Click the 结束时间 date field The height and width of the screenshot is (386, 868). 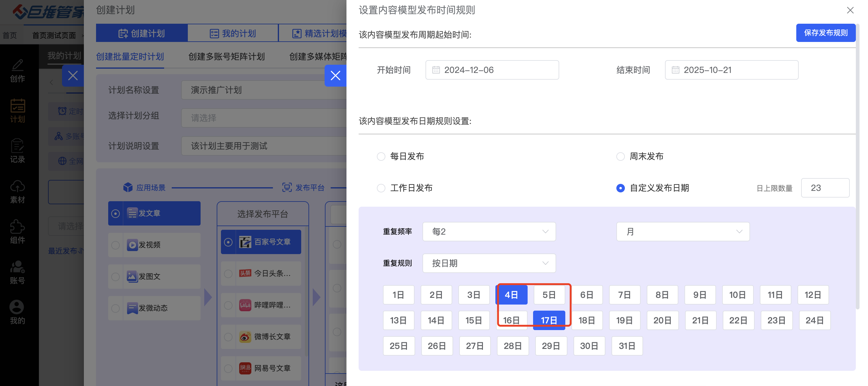point(731,70)
